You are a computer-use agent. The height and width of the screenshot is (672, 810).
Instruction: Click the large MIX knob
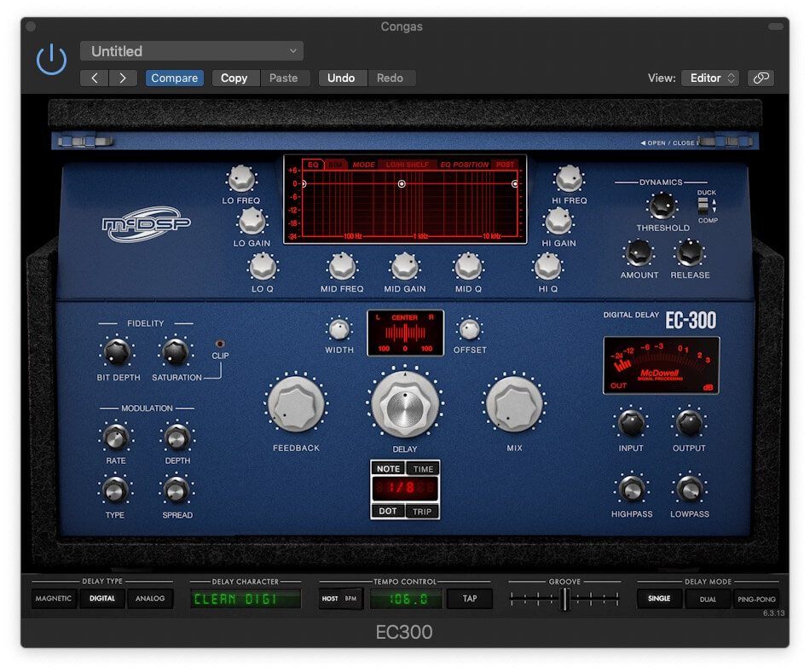pos(514,404)
